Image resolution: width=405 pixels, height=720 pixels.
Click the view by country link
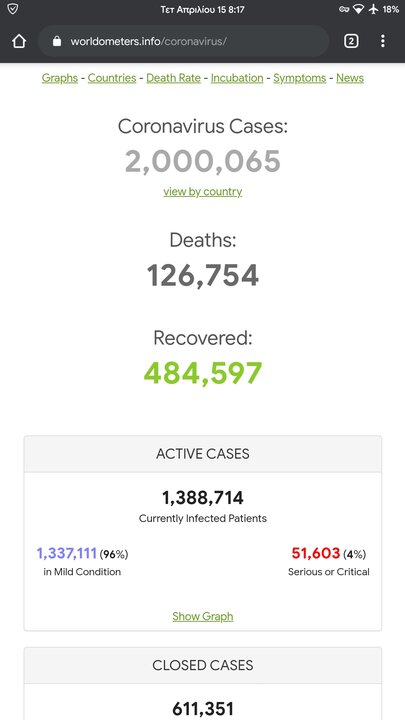[202, 191]
